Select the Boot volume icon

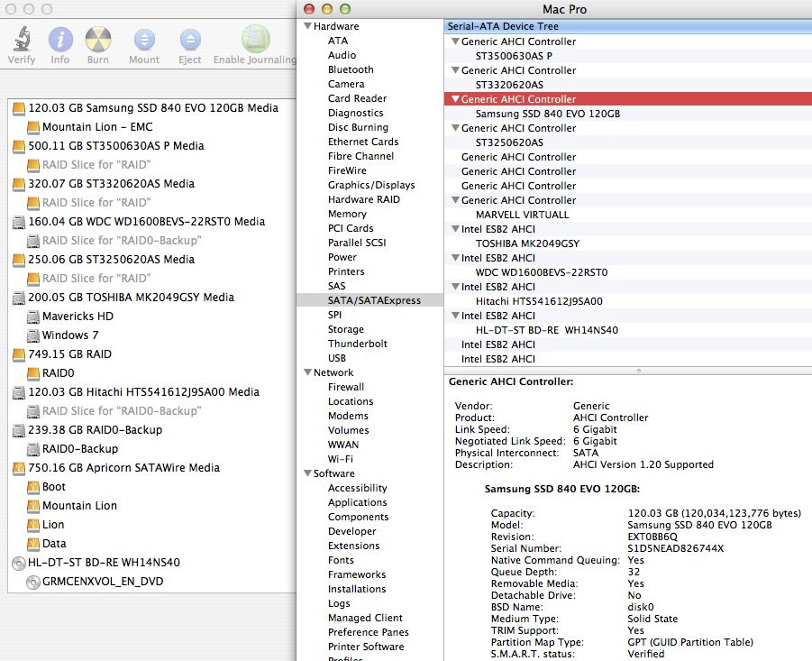[x=32, y=487]
